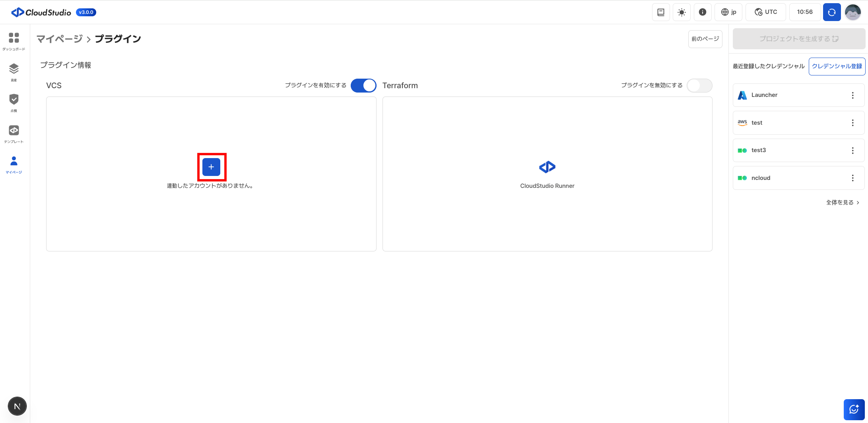Open the chat assistant icon at bottom right
Image resolution: width=868 pixels, height=423 pixels.
854,409
